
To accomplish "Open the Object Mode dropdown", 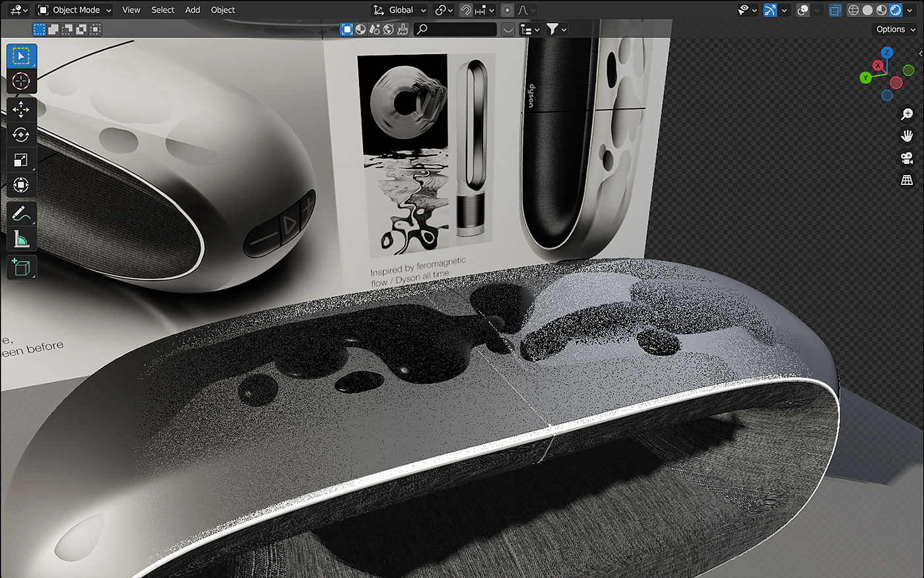I will [x=75, y=10].
